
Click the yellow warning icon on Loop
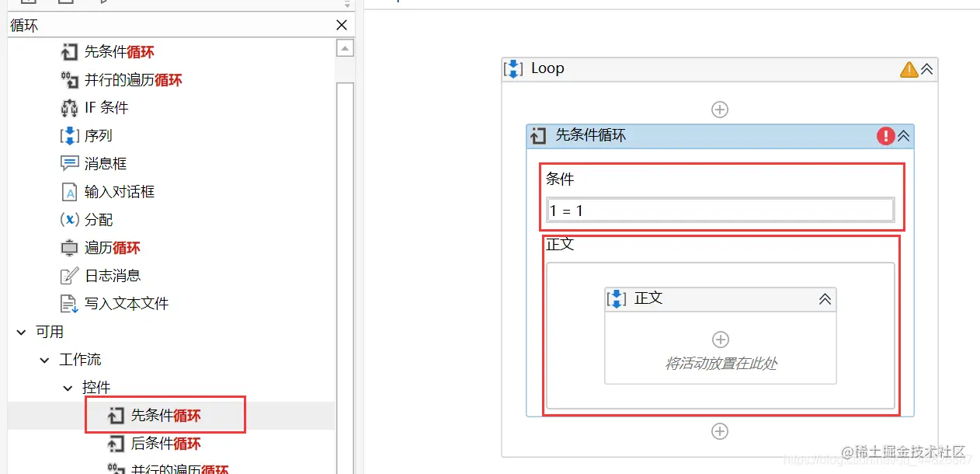click(909, 69)
